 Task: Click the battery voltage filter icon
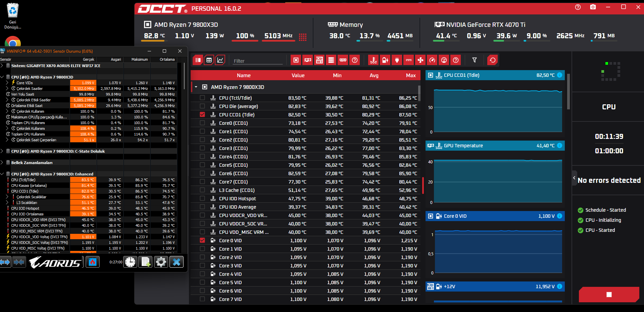click(x=385, y=60)
